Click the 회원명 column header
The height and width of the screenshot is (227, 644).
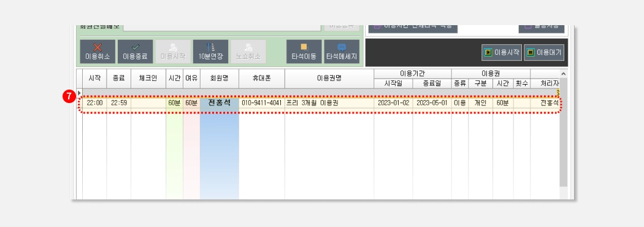coord(220,79)
